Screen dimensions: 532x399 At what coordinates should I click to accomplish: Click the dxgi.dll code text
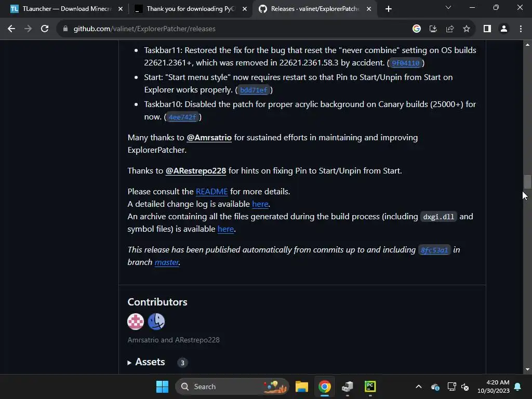438,217
